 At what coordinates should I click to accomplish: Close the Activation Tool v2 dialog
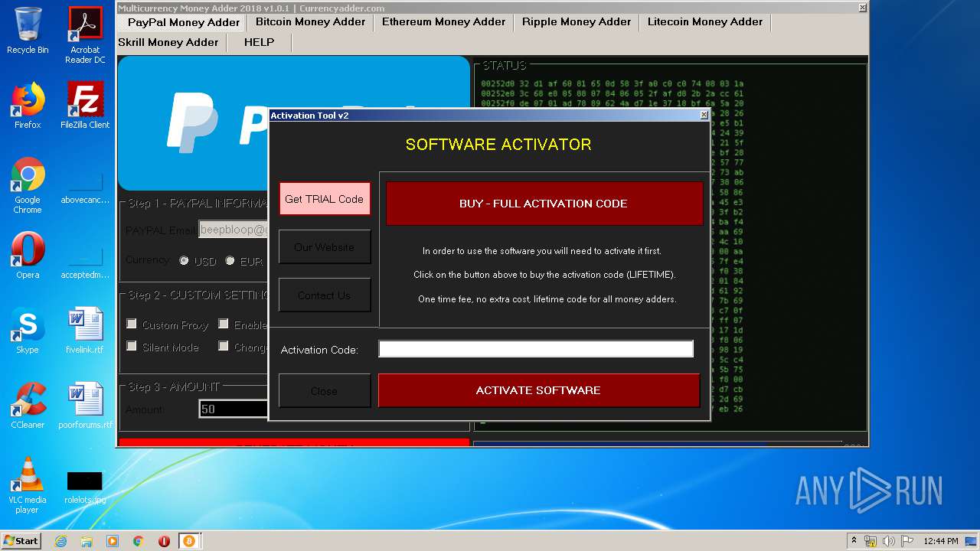tap(704, 115)
